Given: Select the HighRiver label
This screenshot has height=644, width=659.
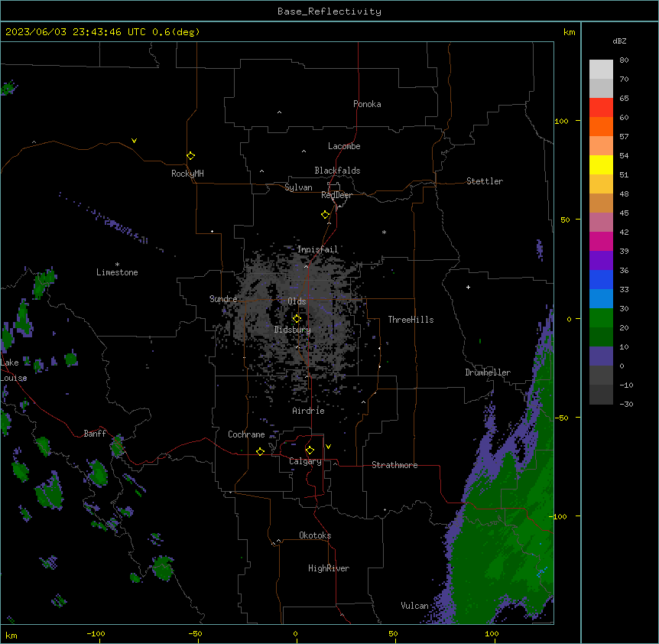Looking at the screenshot, I should coord(329,568).
